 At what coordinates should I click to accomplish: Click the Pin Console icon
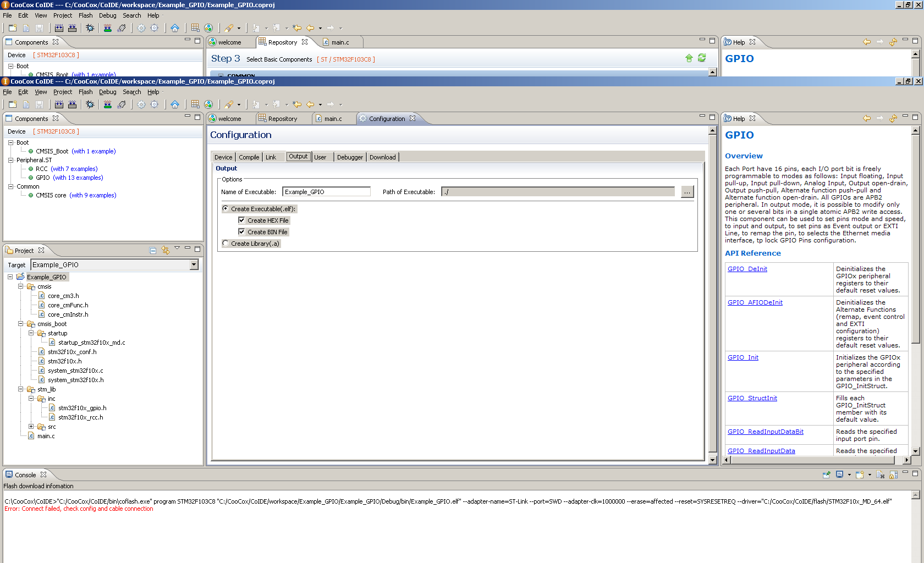click(x=826, y=474)
